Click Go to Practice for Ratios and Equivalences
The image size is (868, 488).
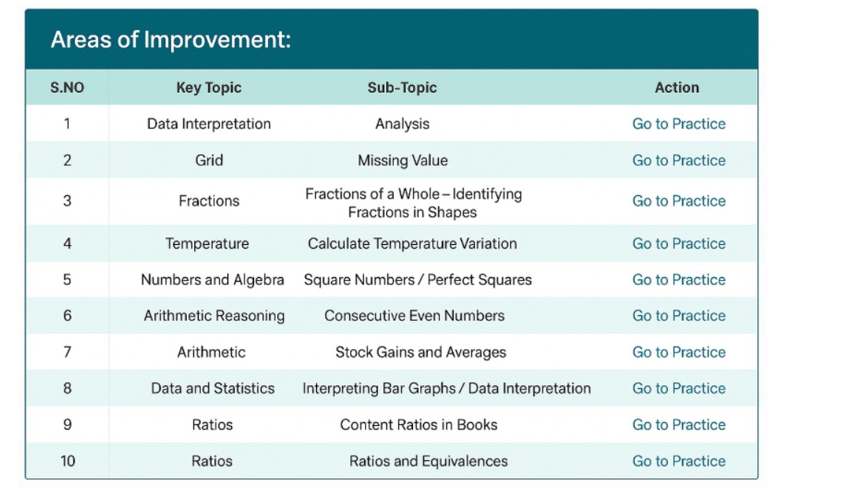click(679, 462)
